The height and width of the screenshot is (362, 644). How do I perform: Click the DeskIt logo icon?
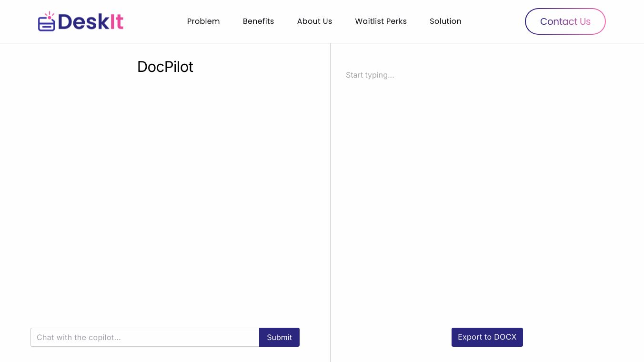tap(46, 22)
